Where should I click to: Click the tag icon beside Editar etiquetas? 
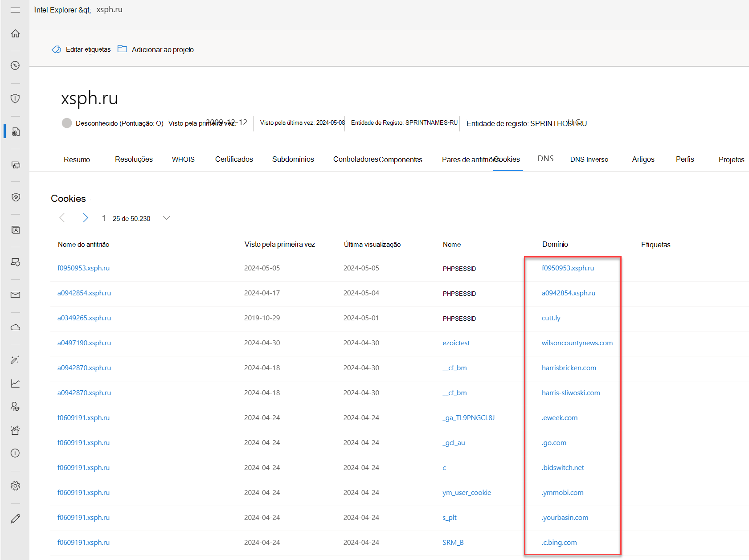click(57, 49)
